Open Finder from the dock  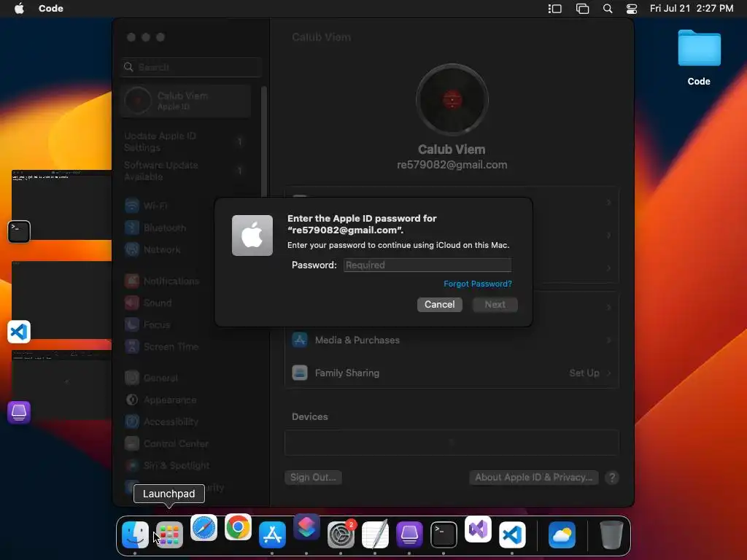pos(135,534)
